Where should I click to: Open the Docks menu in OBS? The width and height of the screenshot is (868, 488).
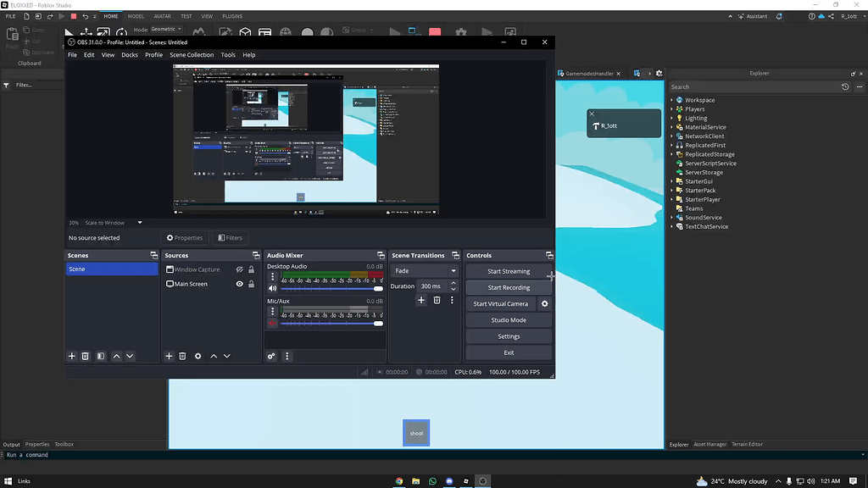click(129, 54)
